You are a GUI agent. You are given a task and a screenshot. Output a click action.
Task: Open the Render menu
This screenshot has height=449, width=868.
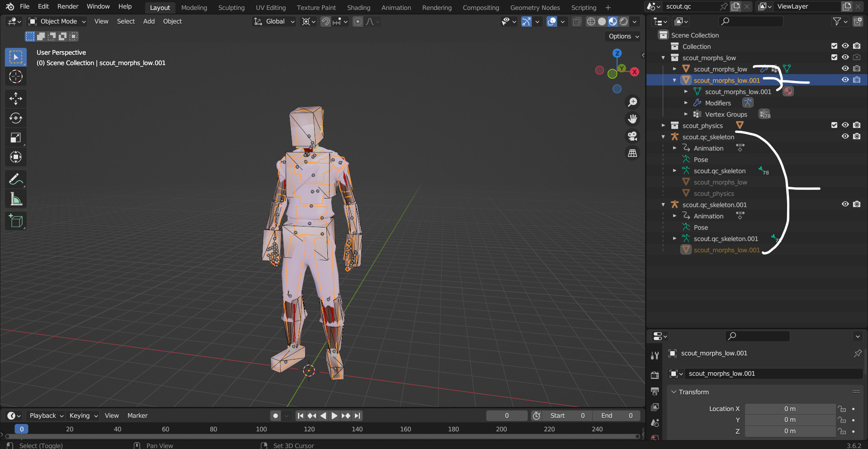click(x=67, y=6)
